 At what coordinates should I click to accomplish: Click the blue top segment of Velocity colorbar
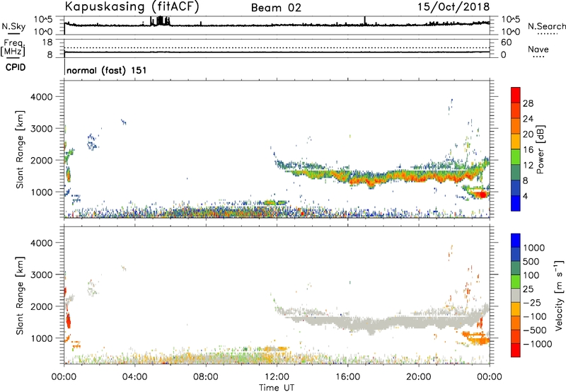pos(516,241)
